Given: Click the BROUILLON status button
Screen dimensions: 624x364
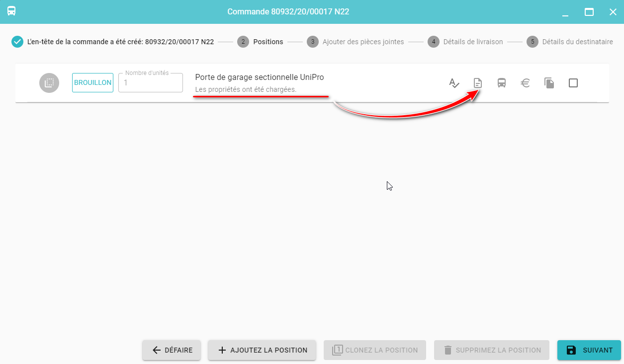Looking at the screenshot, I should click(x=92, y=83).
